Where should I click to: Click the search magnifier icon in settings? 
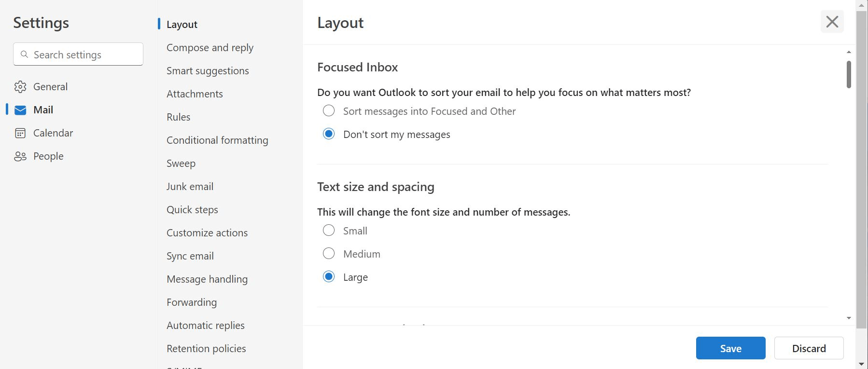pos(25,55)
